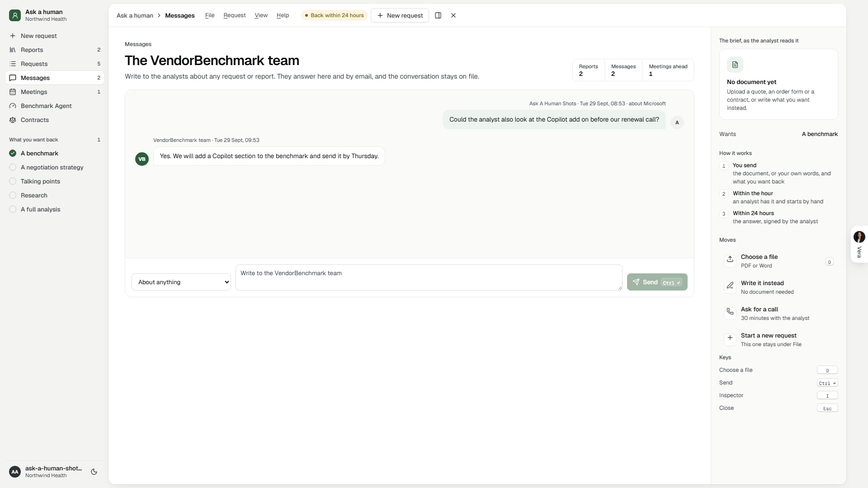Click the Reports count stat card

click(588, 70)
